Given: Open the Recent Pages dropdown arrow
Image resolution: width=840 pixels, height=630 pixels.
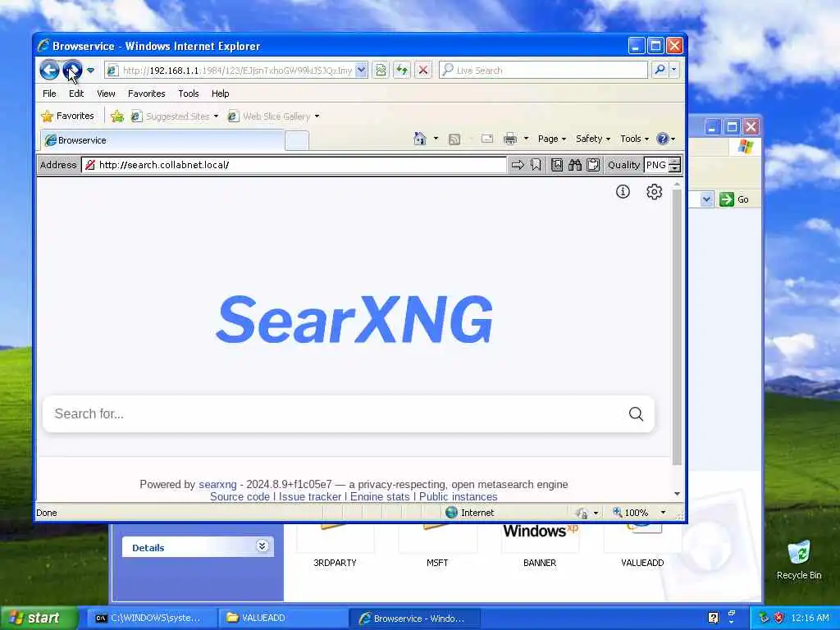Looking at the screenshot, I should (x=90, y=71).
